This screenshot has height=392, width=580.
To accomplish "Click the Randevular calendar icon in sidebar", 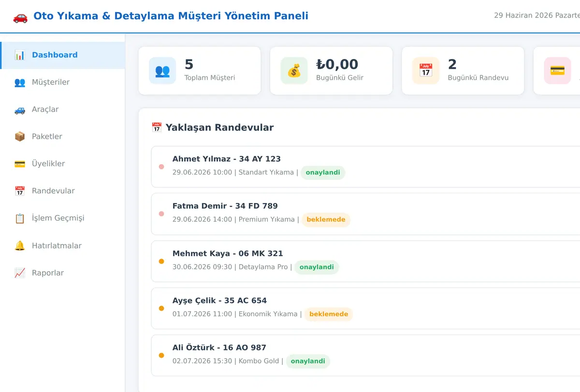I will pos(20,191).
